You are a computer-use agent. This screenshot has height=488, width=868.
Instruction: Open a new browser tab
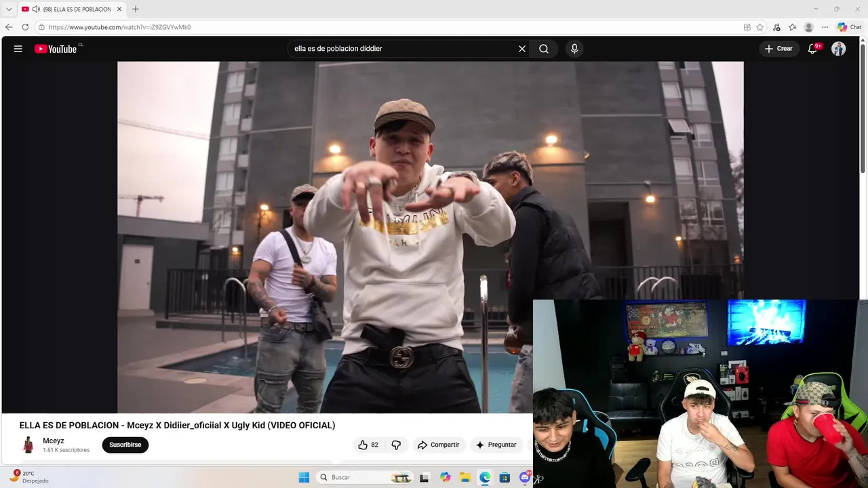click(136, 9)
